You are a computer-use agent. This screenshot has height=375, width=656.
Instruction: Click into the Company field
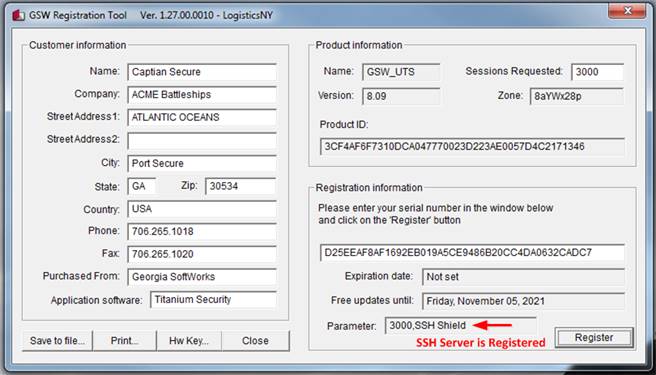pos(202,95)
